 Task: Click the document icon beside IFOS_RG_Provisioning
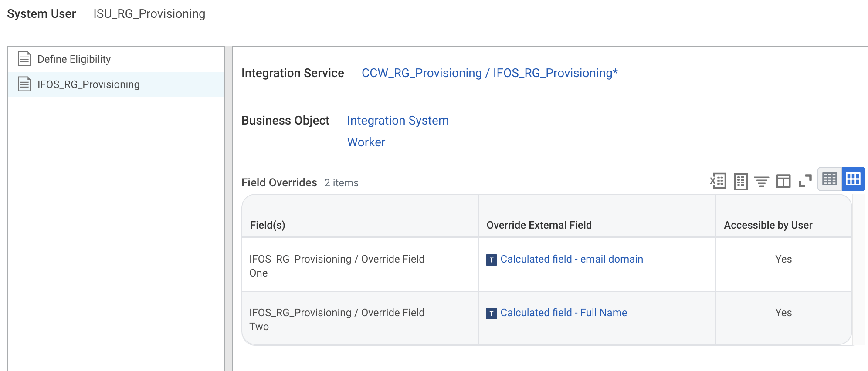pyautogui.click(x=24, y=84)
